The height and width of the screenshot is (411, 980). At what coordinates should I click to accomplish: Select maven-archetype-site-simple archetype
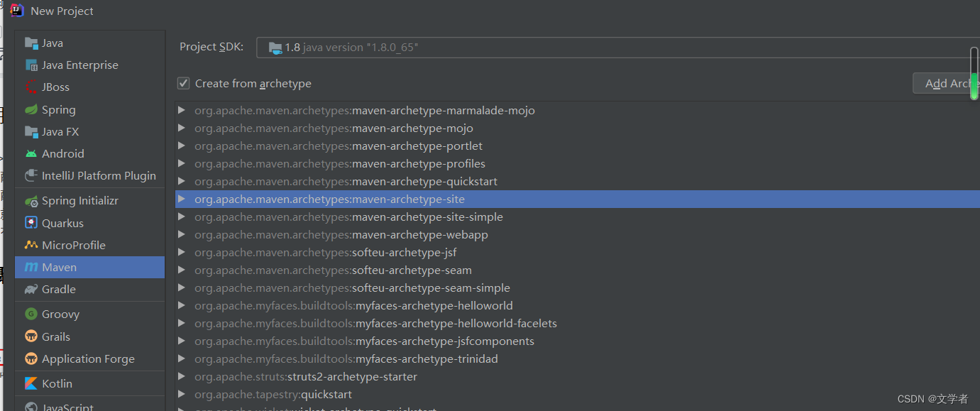click(577, 217)
